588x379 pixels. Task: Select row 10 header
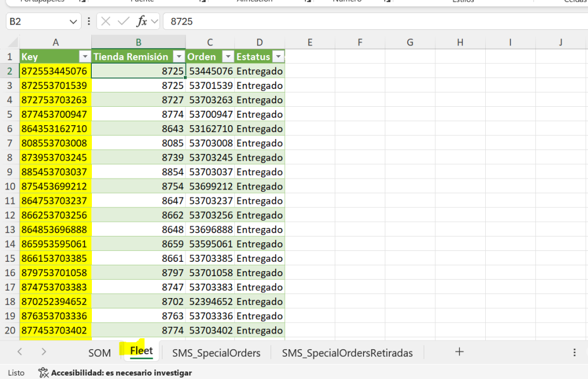tap(10, 186)
